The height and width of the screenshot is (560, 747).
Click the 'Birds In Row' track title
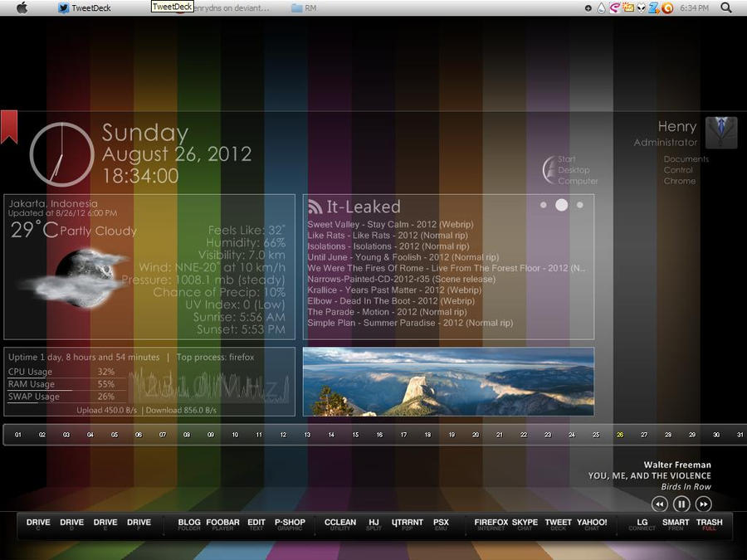686,487
